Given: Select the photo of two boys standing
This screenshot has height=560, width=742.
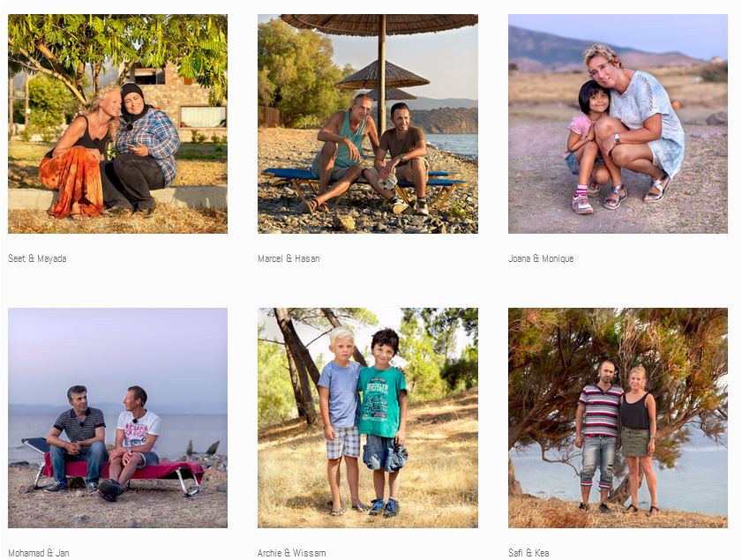Looking at the screenshot, I should click(x=368, y=418).
